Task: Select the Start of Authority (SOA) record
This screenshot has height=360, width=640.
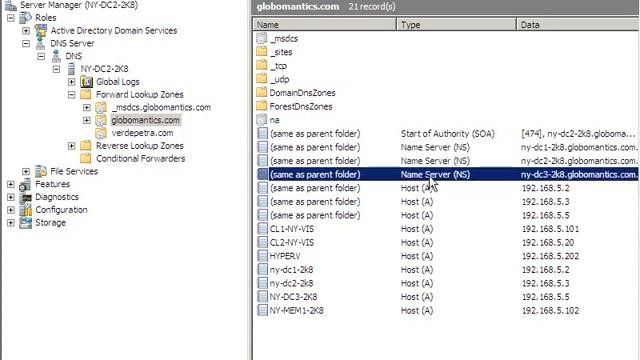Action: coord(447,133)
